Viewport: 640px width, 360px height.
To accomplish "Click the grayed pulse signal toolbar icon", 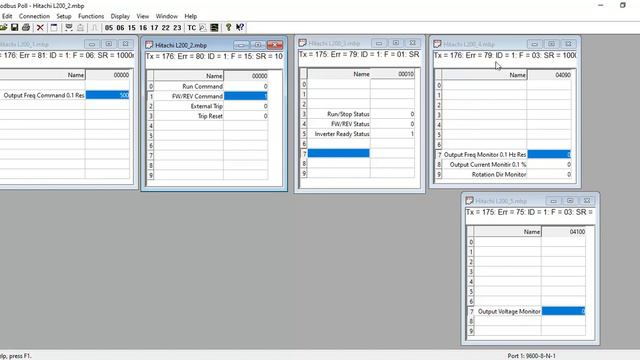I will point(94,27).
